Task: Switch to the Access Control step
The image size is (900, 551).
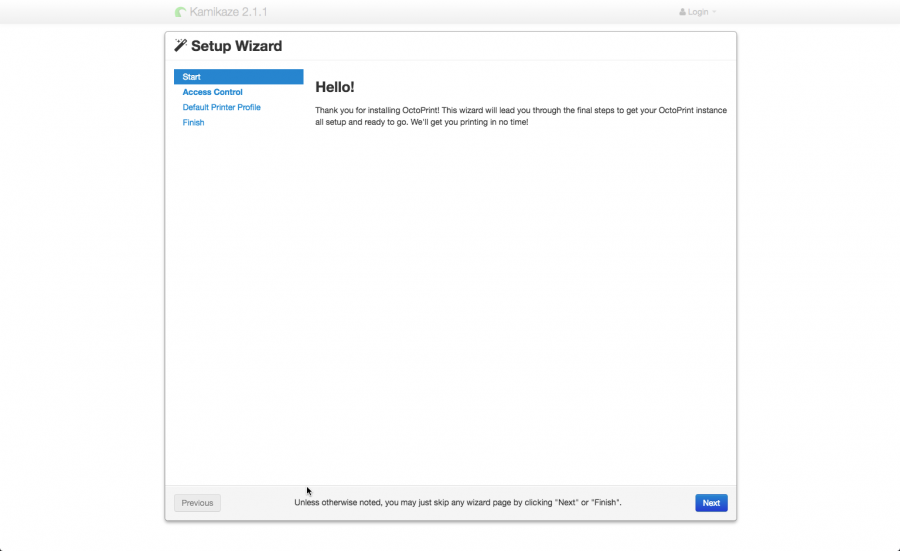Action: (x=212, y=92)
